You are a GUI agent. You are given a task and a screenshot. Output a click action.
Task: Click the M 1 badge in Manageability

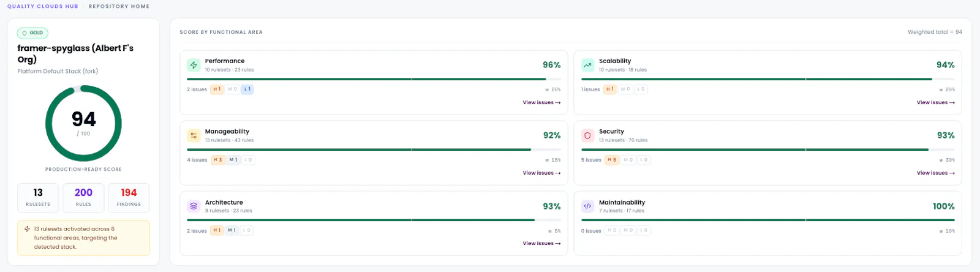point(233,160)
